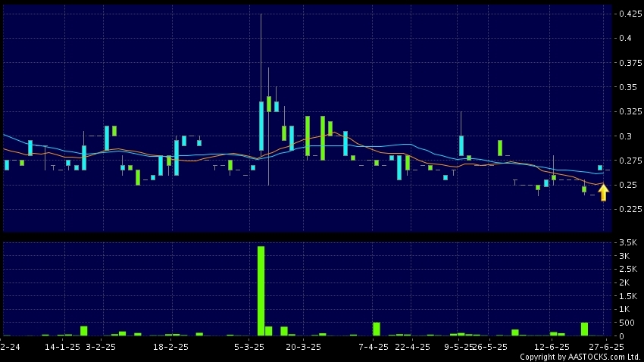The height and width of the screenshot is (362, 644).
Task: Click the 2K volume axis label
Action: [x=624, y=282]
